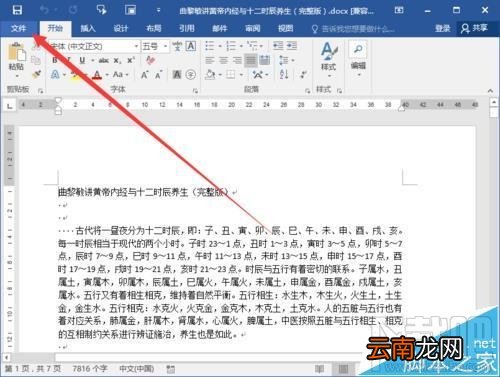Open line and paragraph spacing icon
Image resolution: width=500 pixels, height=377 pixels.
point(284,60)
